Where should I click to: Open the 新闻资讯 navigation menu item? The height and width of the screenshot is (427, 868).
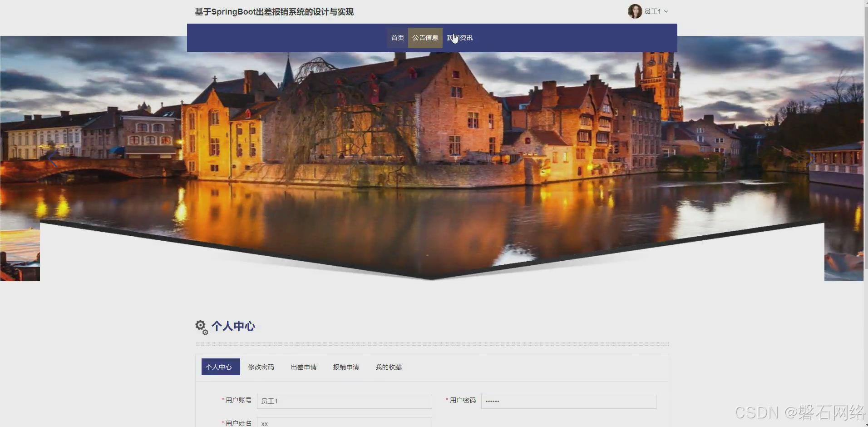pos(459,38)
